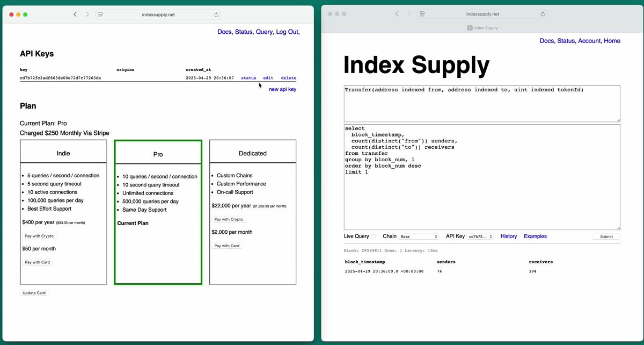
Task: Click inside the SQL query text area
Action: coord(482,177)
